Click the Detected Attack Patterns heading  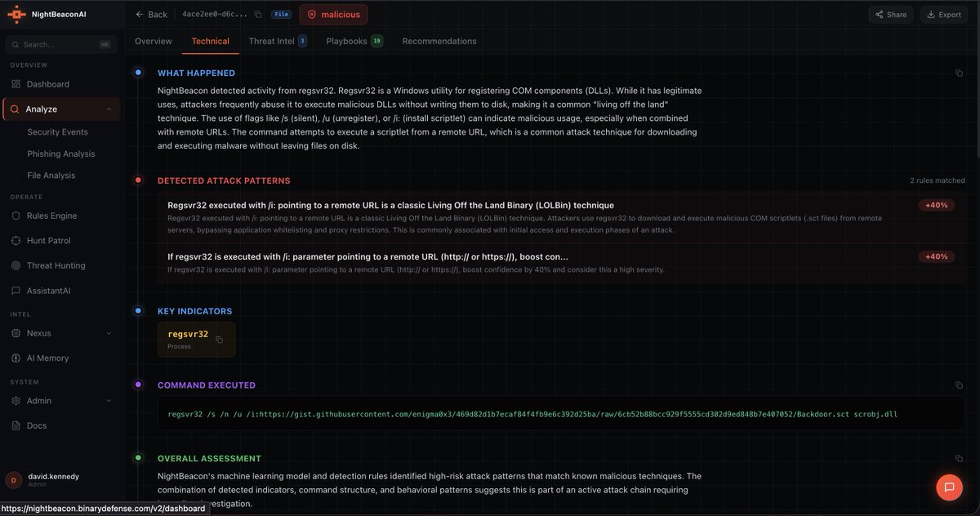[x=224, y=180]
